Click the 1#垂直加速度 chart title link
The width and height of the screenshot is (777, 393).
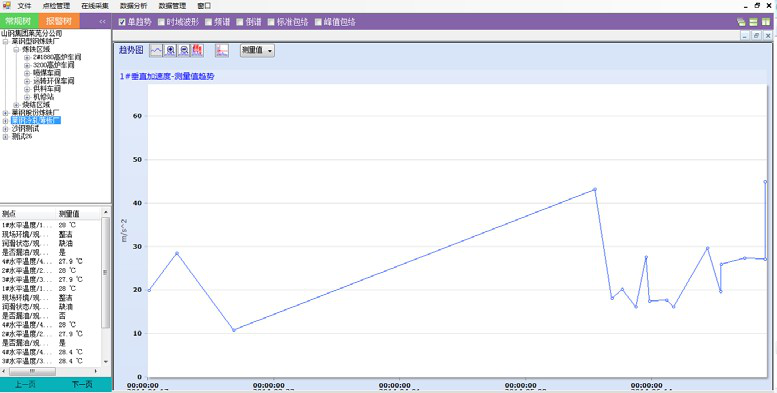(x=167, y=76)
